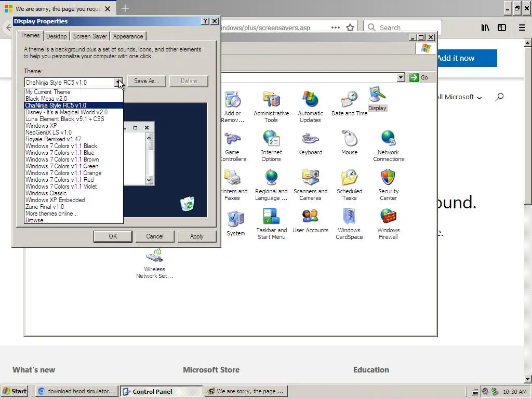Switch to download bsod simulator taskbar button
This screenshot has height=399, width=532.
[x=76, y=391]
